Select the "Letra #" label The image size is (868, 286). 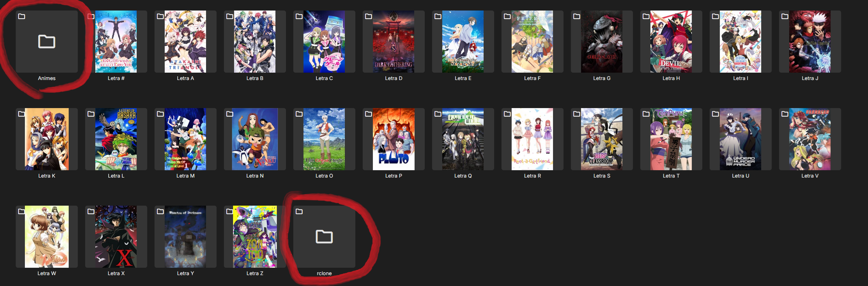pos(116,78)
